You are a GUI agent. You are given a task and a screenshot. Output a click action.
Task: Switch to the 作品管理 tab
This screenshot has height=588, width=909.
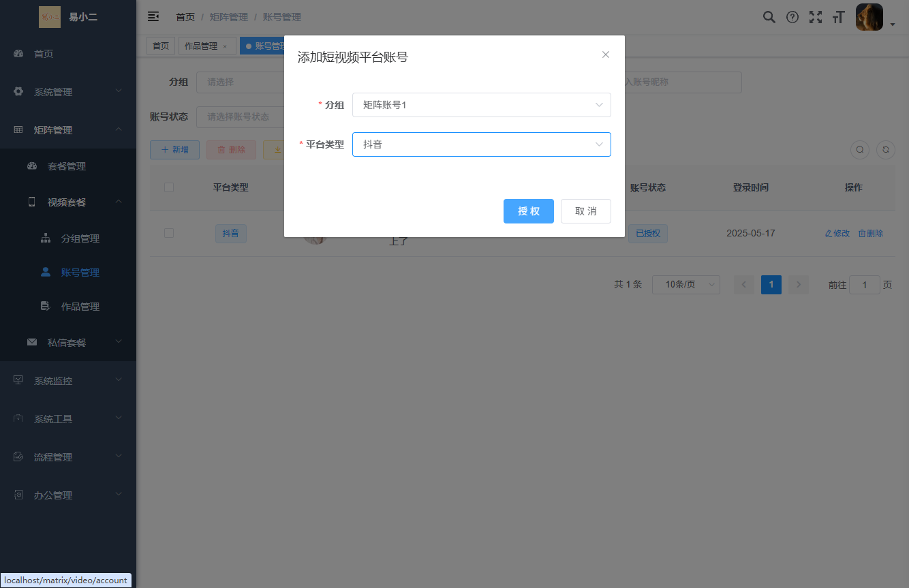pyautogui.click(x=201, y=46)
